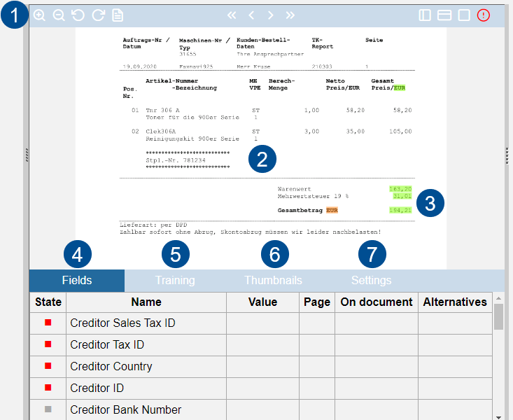Rotate the document clockwise
Screen dimensions: 513x420
point(98,15)
